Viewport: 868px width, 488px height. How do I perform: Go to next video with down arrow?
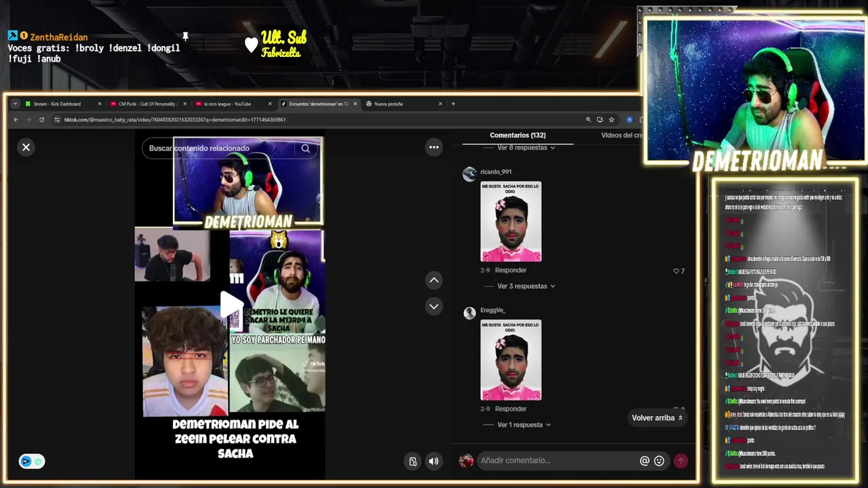tap(434, 306)
